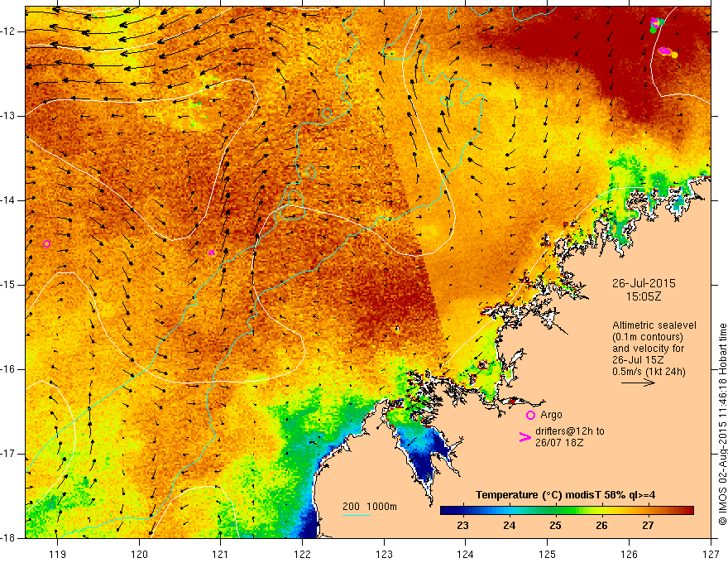The height and width of the screenshot is (563, 728).
Task: Click the colorbar tick label 25
Action: (555, 526)
